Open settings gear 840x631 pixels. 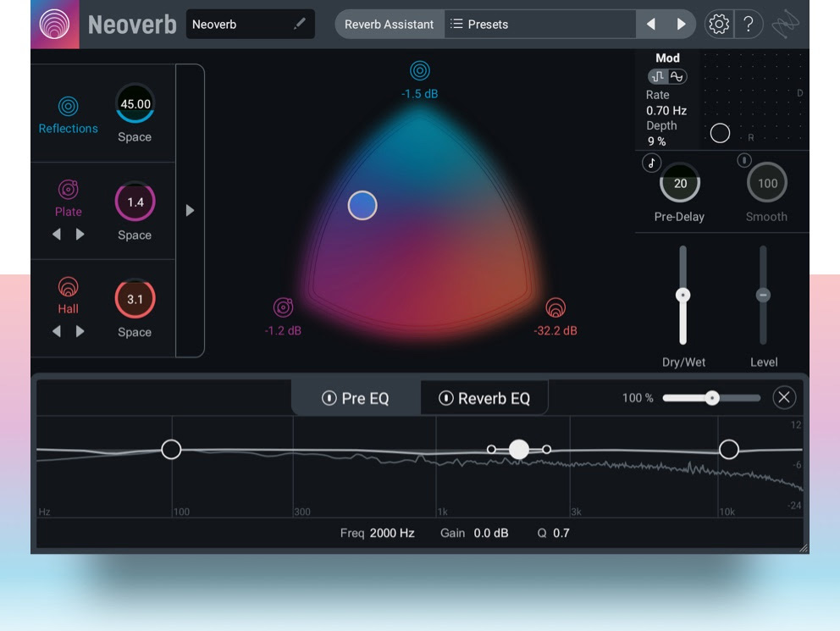coord(718,24)
